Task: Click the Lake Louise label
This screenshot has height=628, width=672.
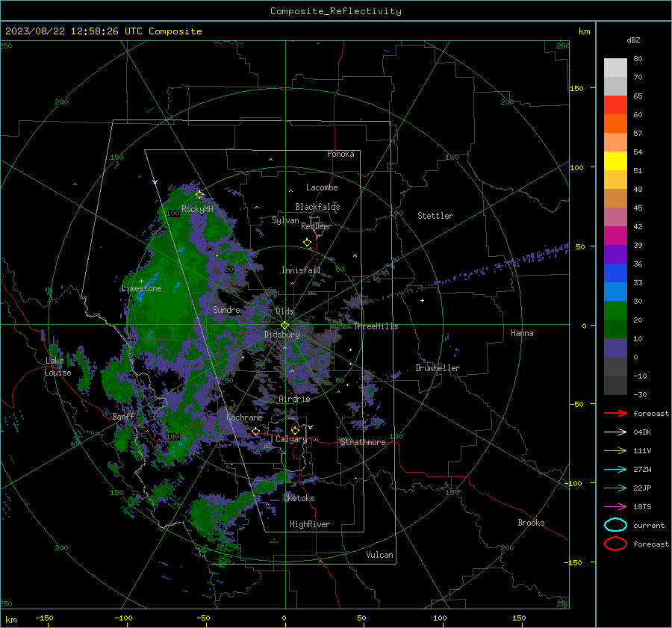Action: [x=57, y=367]
